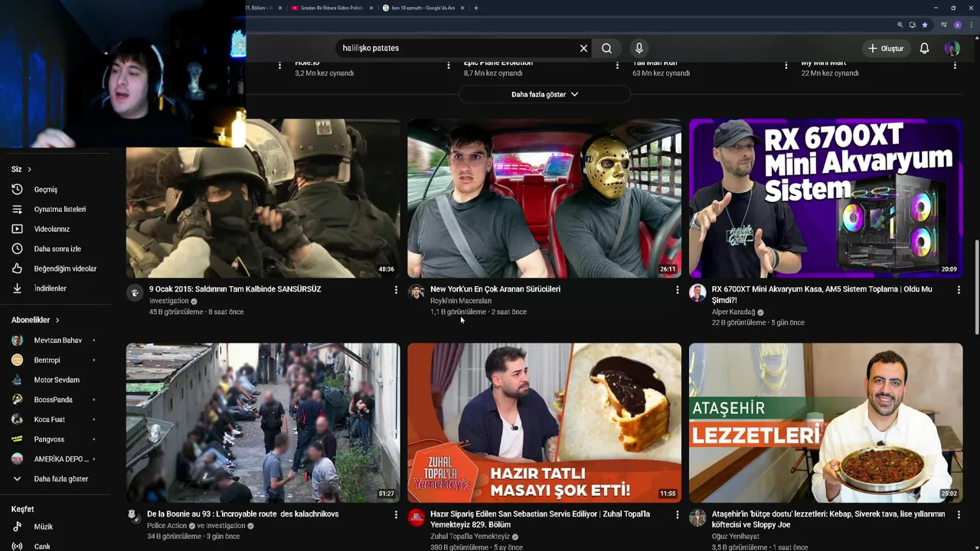Switch to the Sıradan Bir İhbara browser tab

coord(331,8)
